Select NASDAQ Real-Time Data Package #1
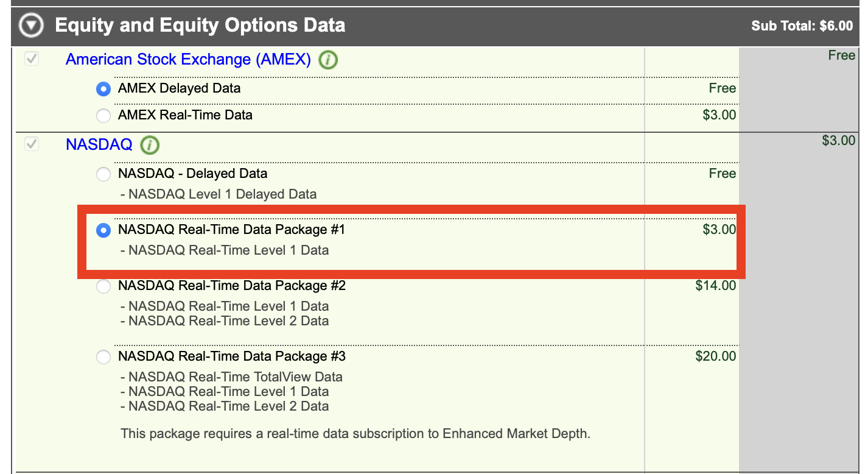Viewport: 868px width, 474px height. (103, 230)
